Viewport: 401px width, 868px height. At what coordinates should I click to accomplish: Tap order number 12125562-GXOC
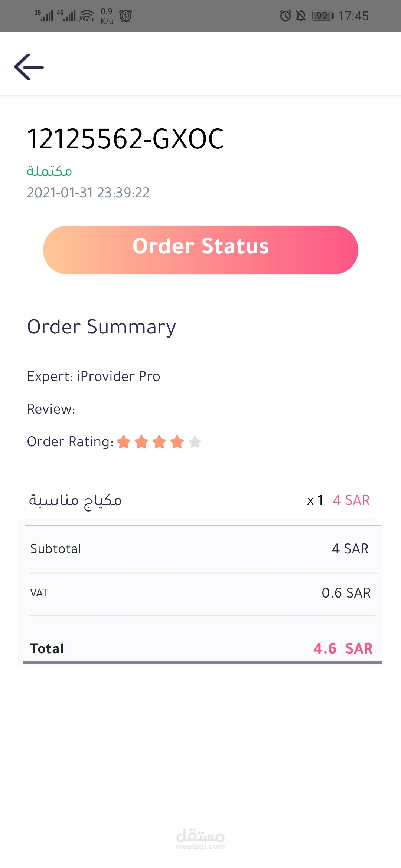(125, 139)
